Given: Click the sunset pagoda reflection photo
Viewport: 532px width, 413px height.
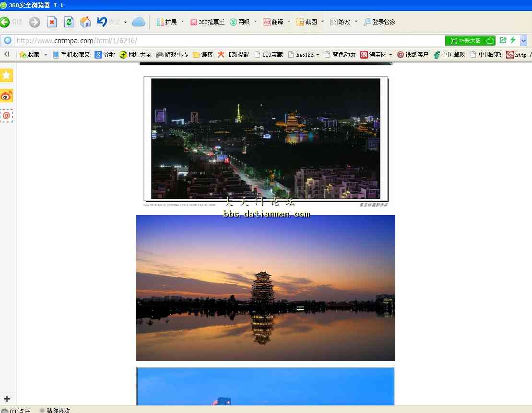Looking at the screenshot, I should pyautogui.click(x=265, y=288).
